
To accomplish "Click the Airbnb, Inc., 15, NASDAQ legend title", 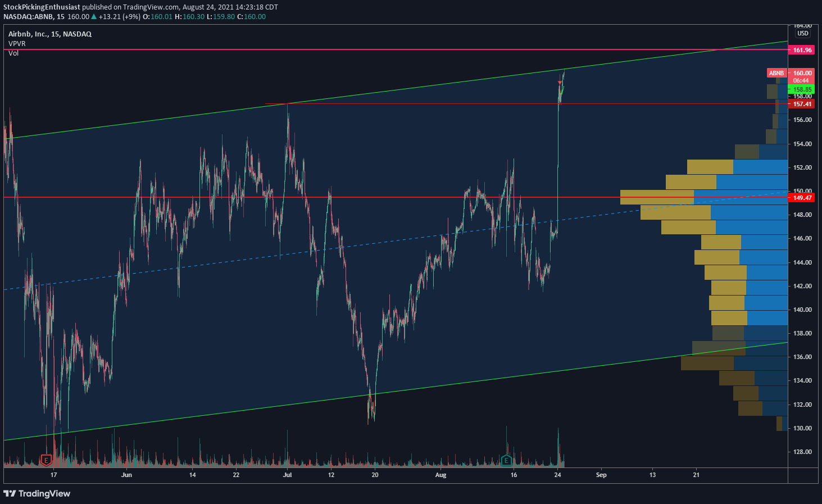I will tap(50, 34).
